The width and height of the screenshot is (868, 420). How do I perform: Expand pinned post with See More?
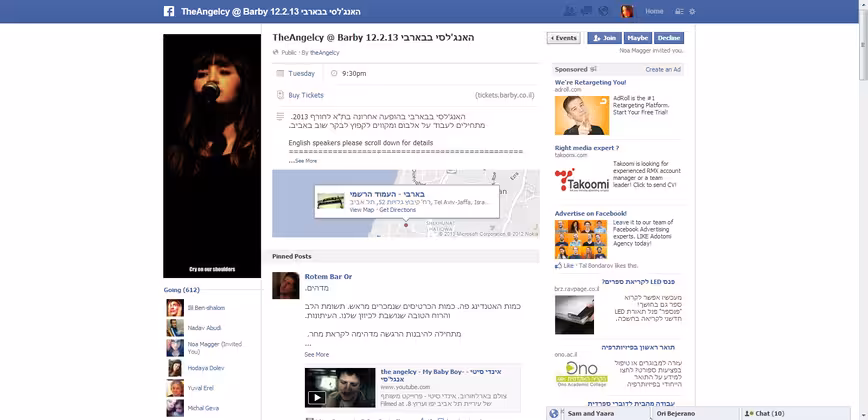[317, 355]
